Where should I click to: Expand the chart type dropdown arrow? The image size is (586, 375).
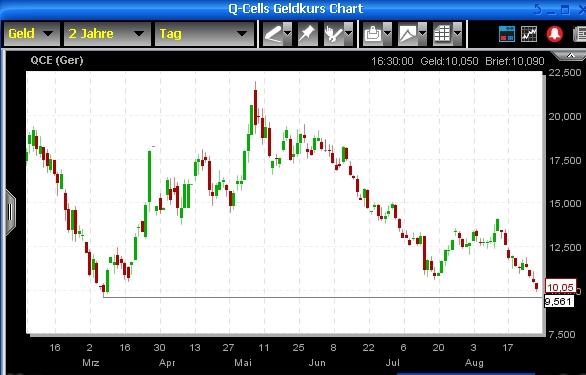(x=422, y=34)
